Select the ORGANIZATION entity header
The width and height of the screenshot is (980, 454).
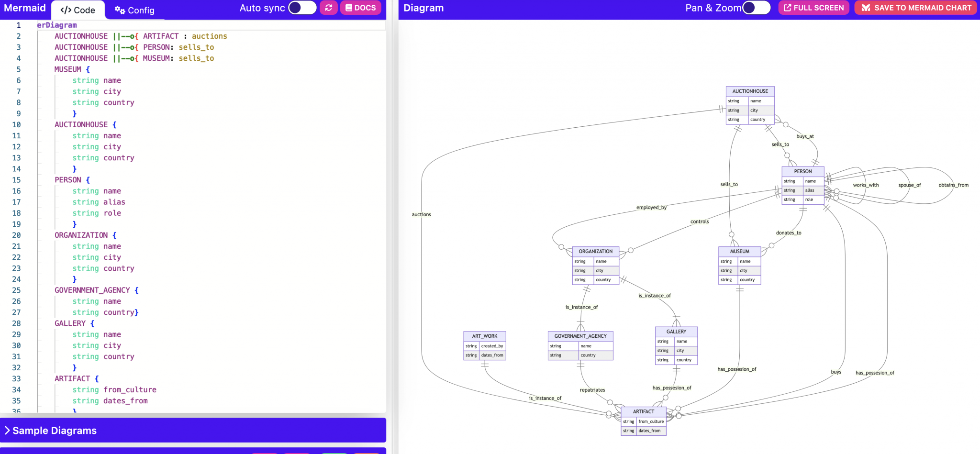pos(595,251)
